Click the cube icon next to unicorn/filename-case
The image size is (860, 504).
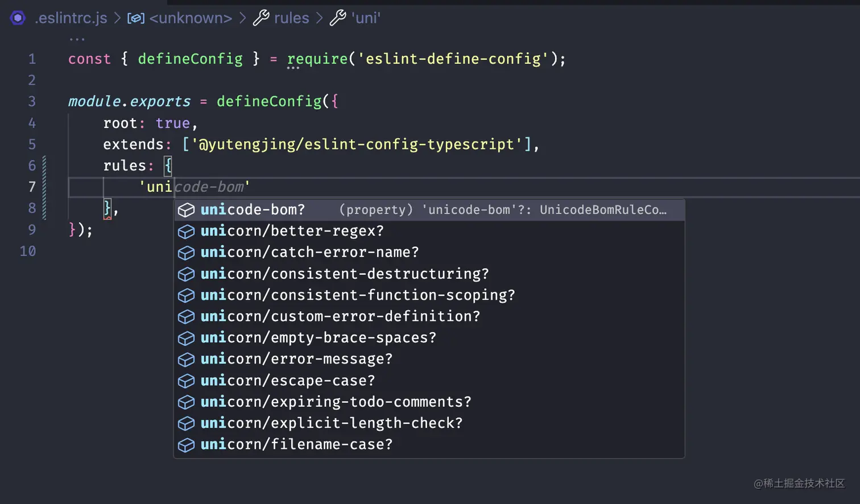point(187,444)
